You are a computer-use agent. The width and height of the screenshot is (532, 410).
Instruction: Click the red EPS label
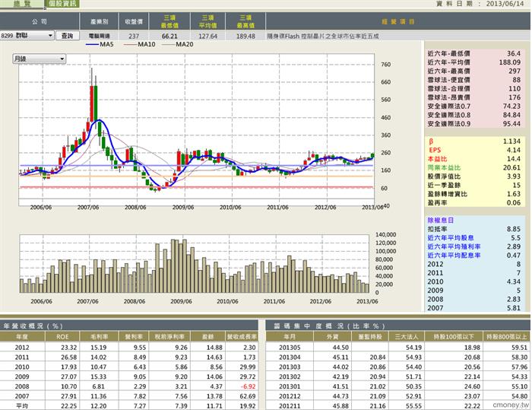pos(435,150)
